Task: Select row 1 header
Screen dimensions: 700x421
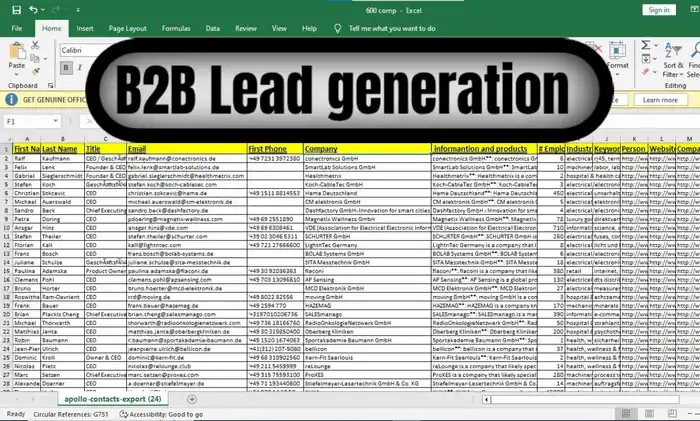Action: click(x=6, y=149)
